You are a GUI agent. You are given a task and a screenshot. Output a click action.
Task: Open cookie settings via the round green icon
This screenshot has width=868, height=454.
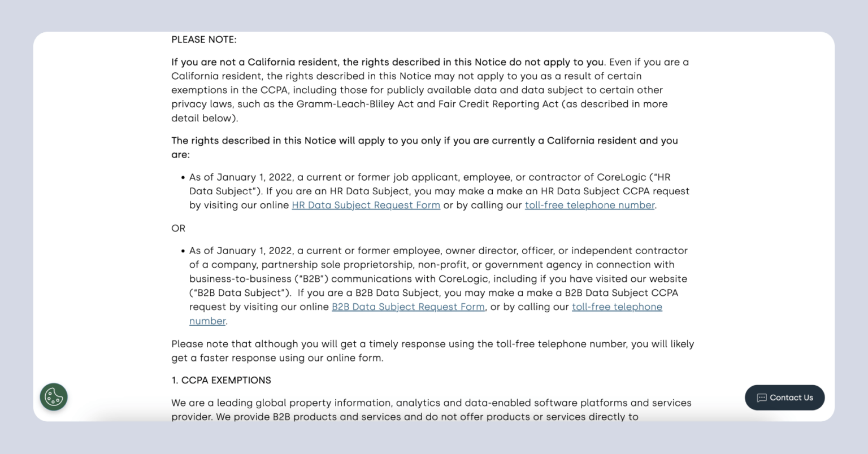point(54,397)
